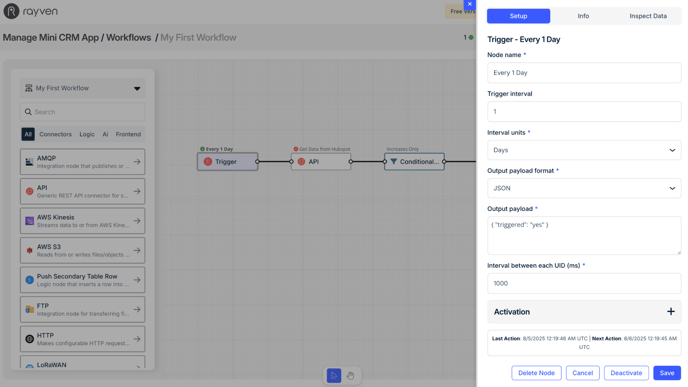Add the AMQP node using its arrow
The width and height of the screenshot is (688, 387).
[137, 162]
